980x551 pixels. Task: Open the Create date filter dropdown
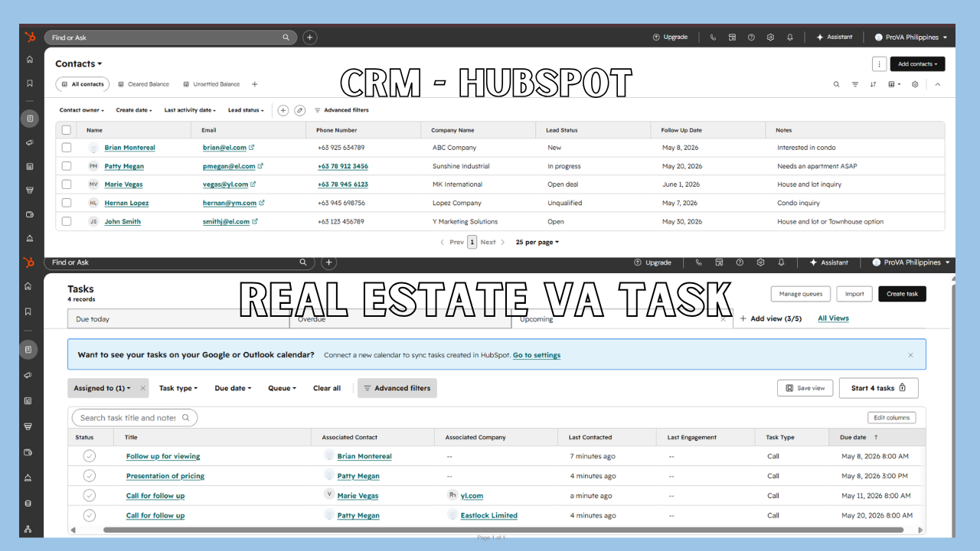tap(134, 110)
